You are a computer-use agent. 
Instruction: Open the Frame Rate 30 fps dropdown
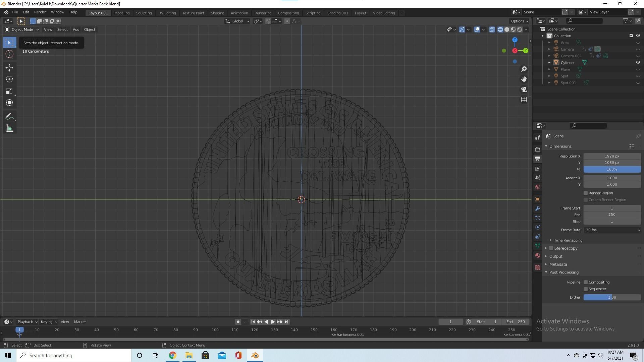point(612,230)
